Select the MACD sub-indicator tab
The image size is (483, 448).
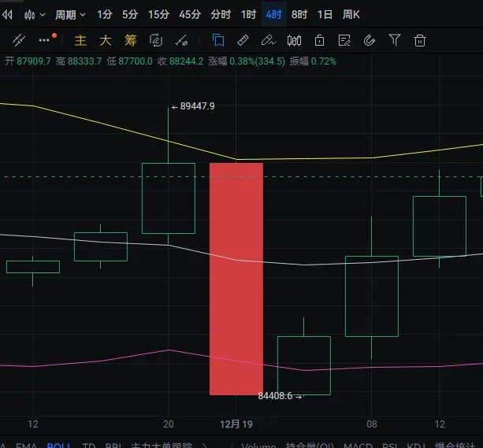358,445
